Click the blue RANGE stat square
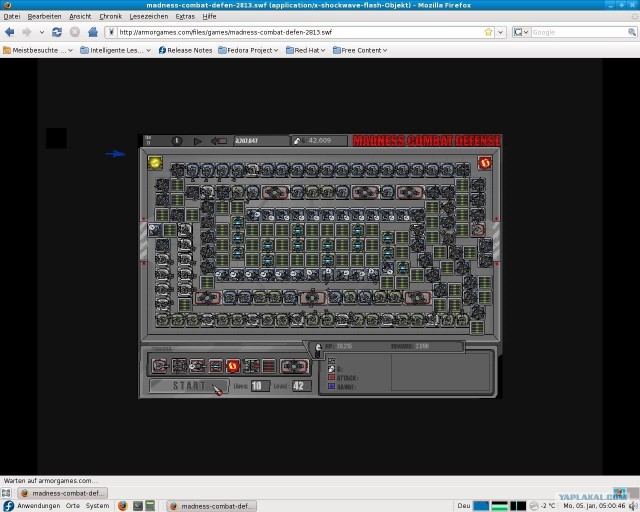 [331, 386]
